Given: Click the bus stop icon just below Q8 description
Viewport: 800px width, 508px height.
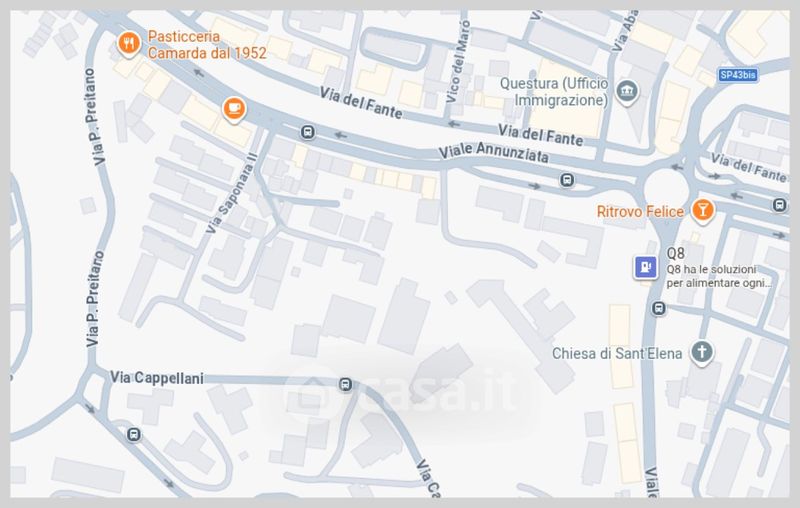Looking at the screenshot, I should [x=659, y=308].
